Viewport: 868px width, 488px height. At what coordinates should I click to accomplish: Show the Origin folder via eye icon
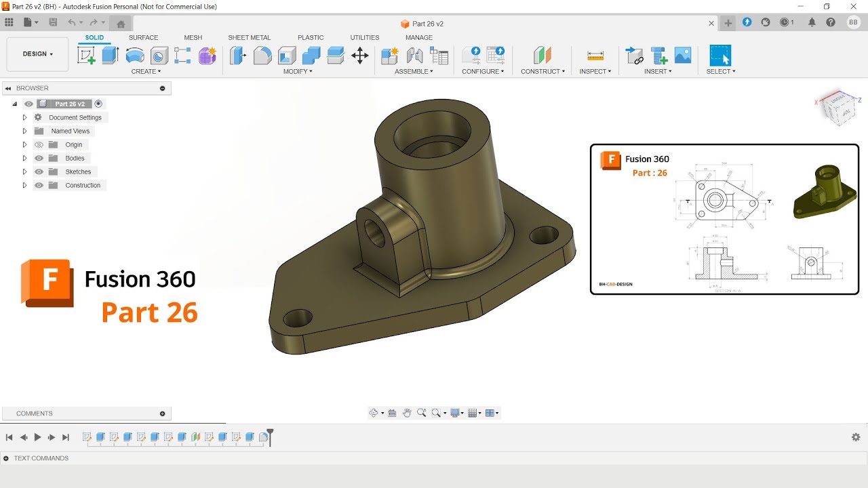(x=39, y=144)
